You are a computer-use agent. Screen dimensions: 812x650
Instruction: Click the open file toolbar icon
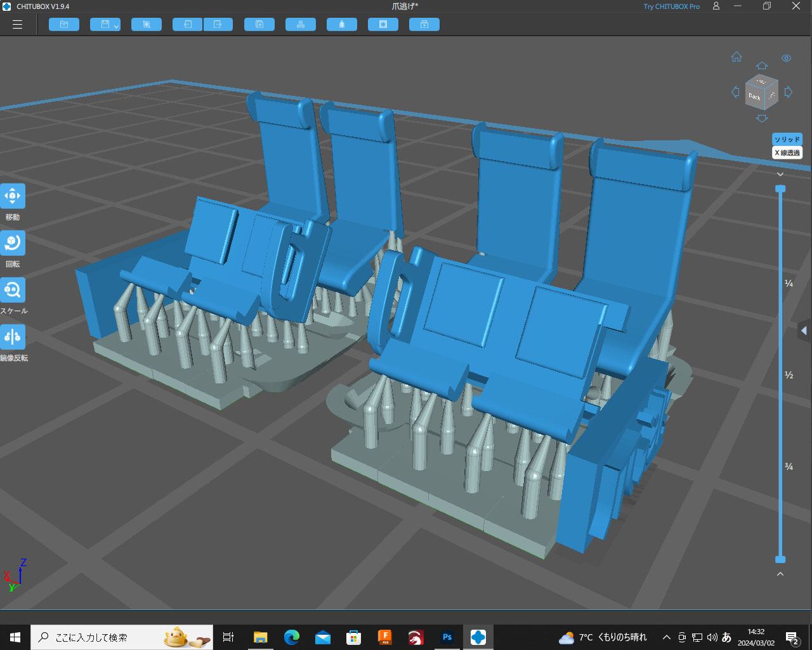64,25
